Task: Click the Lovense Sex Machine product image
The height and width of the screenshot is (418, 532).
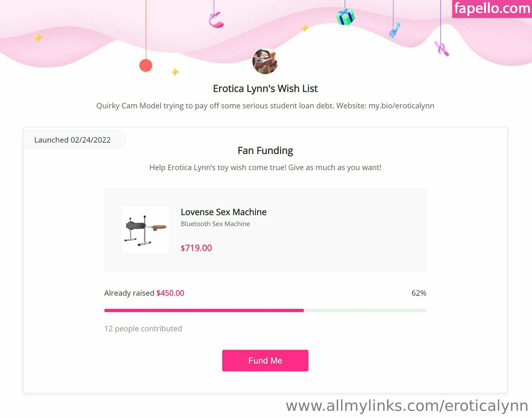Action: (x=145, y=230)
